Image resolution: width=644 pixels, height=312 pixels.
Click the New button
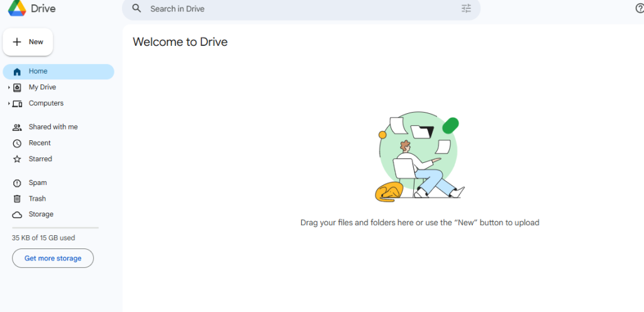tap(28, 42)
